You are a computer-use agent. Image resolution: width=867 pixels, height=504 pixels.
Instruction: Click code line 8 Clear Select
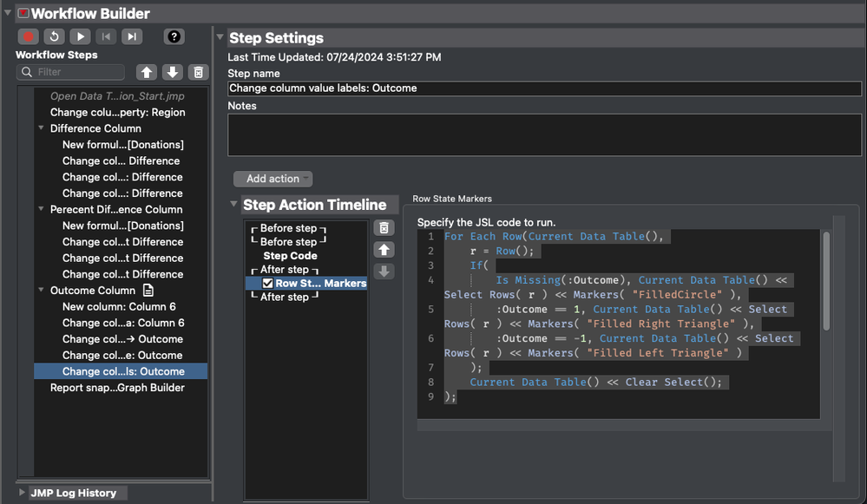[x=595, y=383]
